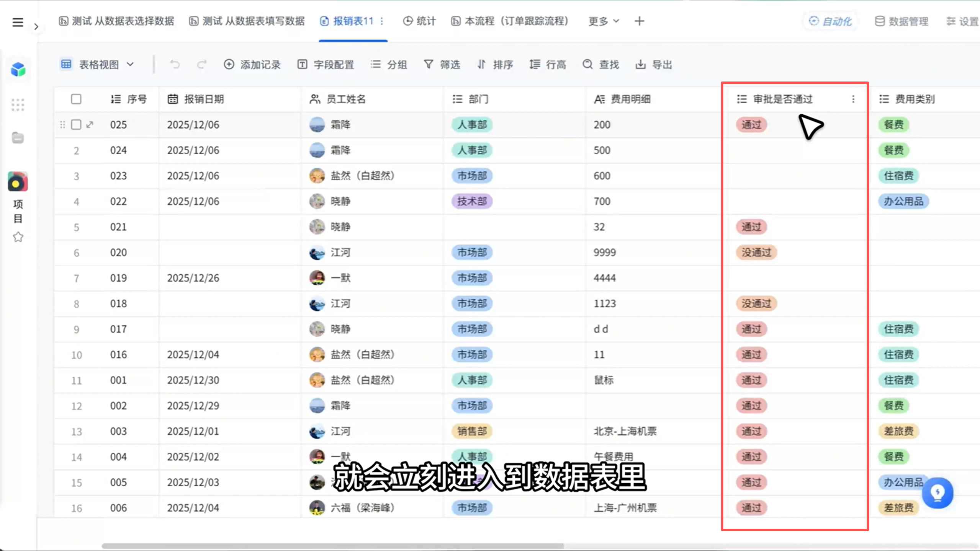Expand sidebar with the chevron arrow
The height and width of the screenshot is (551, 980).
pos(36,27)
